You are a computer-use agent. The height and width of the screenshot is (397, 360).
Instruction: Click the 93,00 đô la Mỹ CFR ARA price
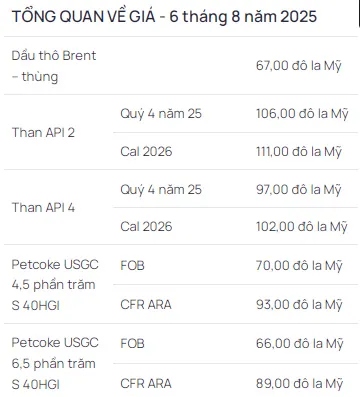pos(299,305)
